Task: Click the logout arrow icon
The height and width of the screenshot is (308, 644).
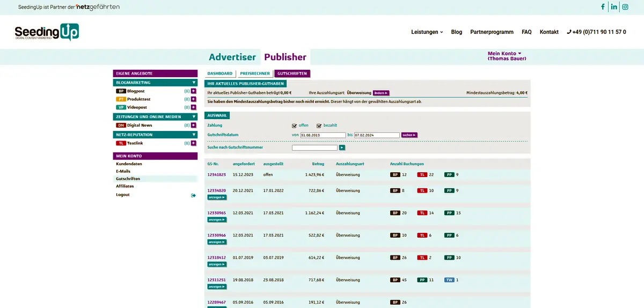Action: [x=193, y=195]
